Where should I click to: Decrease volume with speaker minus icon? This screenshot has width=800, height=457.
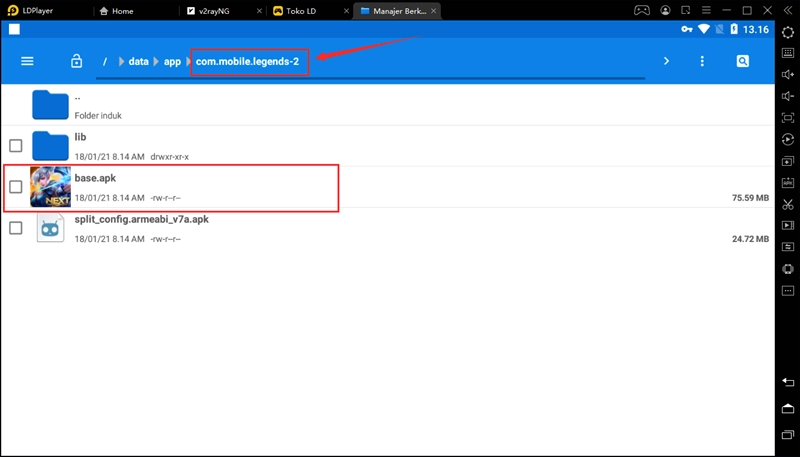pyautogui.click(x=788, y=96)
